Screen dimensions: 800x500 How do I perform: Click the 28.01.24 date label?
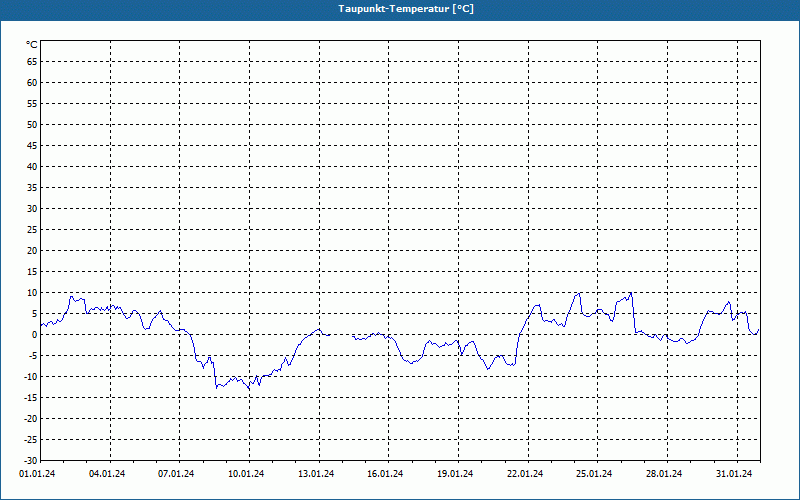(664, 474)
